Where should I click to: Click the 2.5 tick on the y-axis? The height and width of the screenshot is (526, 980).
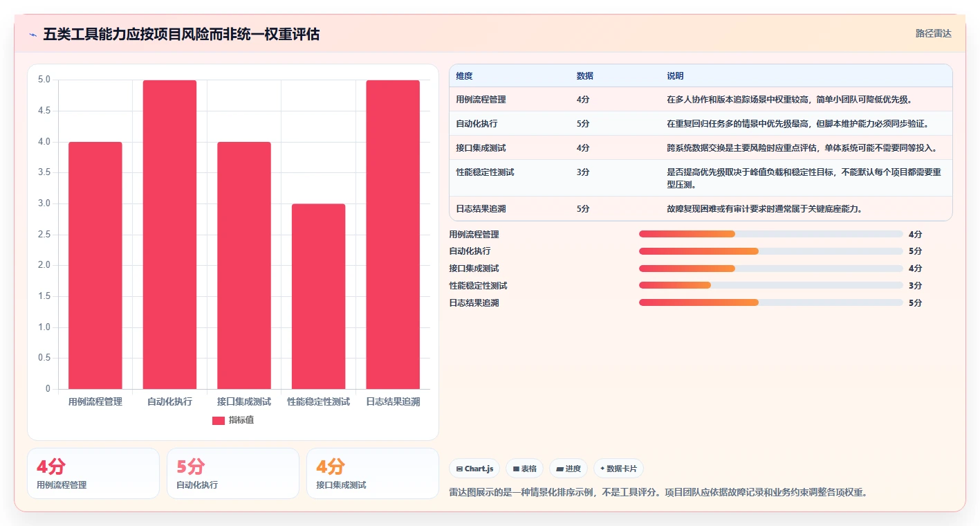[x=44, y=235]
